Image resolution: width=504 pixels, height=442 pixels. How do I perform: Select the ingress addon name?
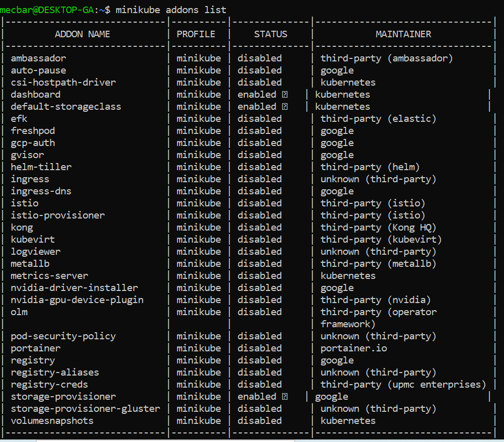pyautogui.click(x=30, y=179)
